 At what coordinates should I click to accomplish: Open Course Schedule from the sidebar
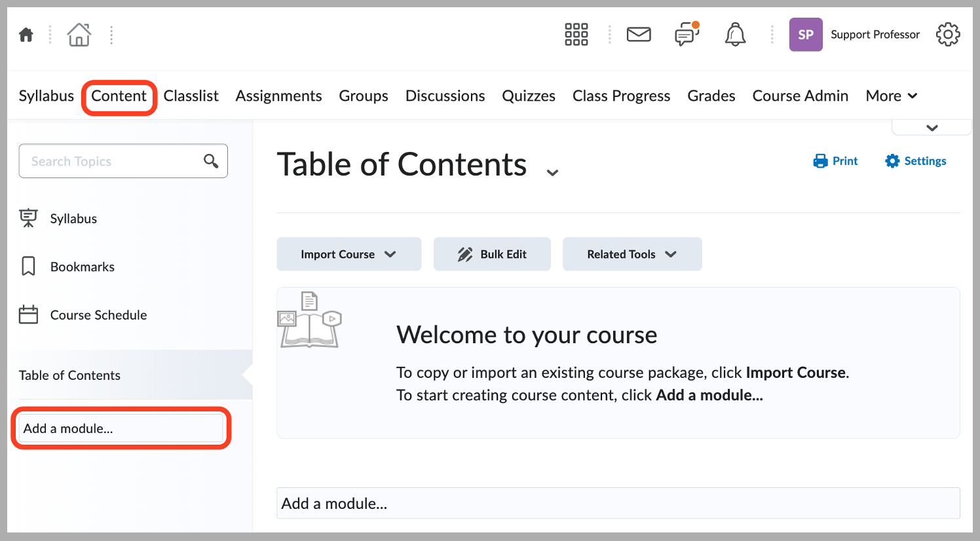point(98,315)
